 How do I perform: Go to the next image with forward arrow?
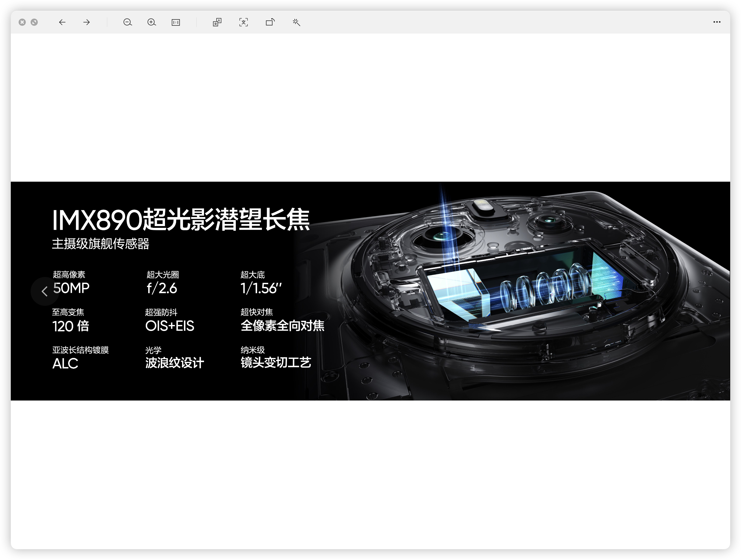[86, 22]
